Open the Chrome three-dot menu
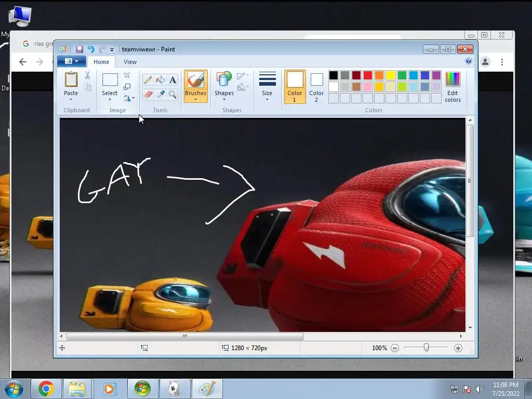 point(502,62)
